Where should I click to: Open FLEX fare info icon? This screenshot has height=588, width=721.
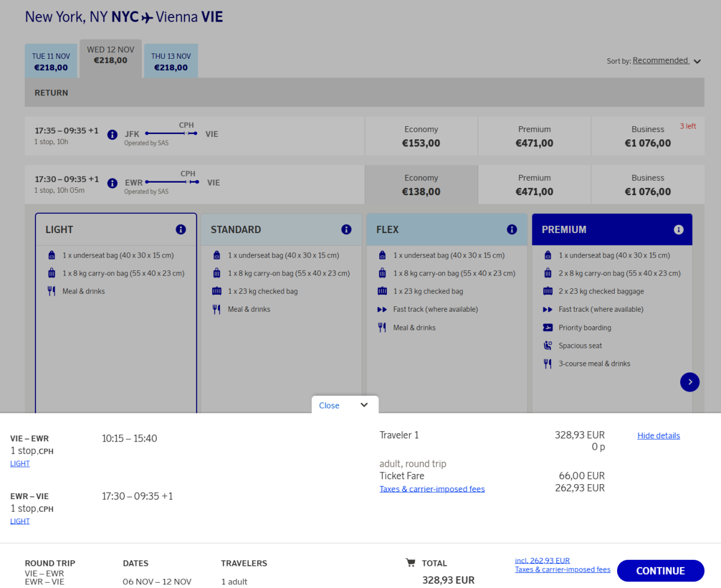pyautogui.click(x=512, y=229)
